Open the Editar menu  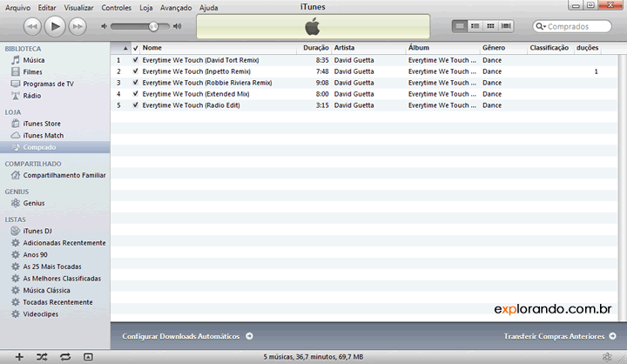(x=47, y=8)
